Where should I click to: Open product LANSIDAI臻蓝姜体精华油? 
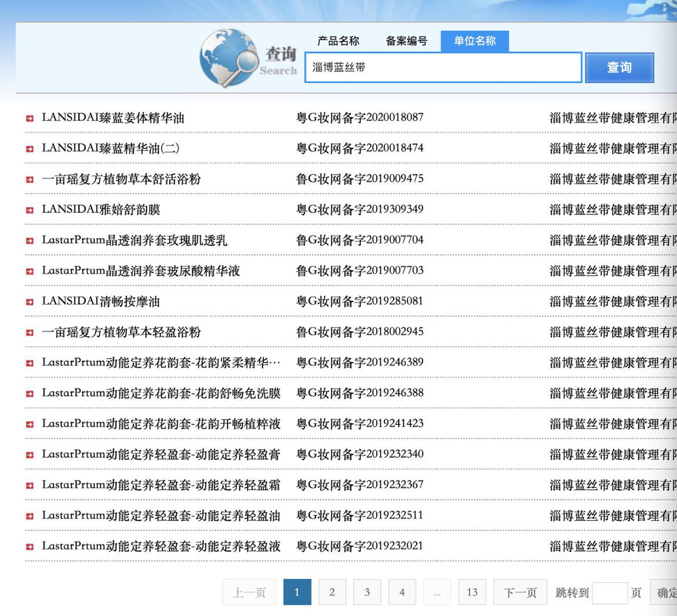click(x=113, y=118)
